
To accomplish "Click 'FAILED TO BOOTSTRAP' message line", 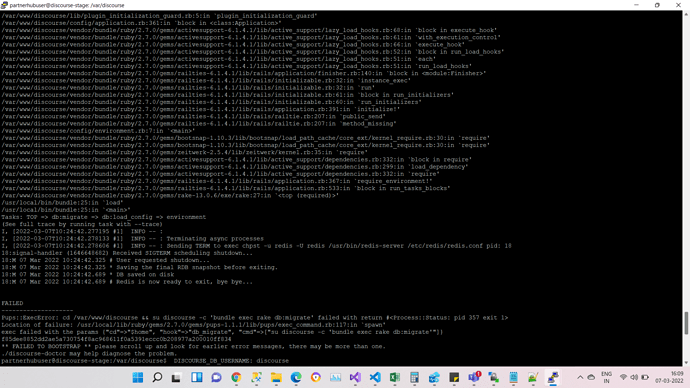I will coord(193,346).
